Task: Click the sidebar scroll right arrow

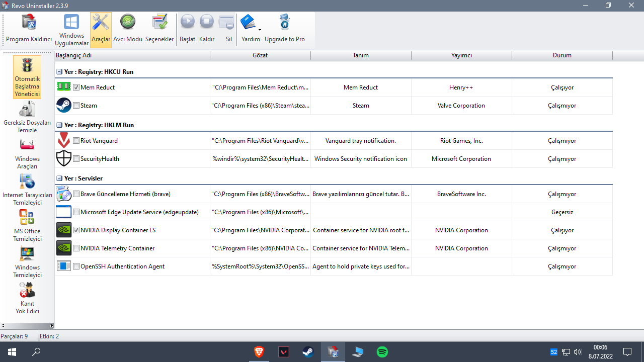Action: tap(51, 326)
